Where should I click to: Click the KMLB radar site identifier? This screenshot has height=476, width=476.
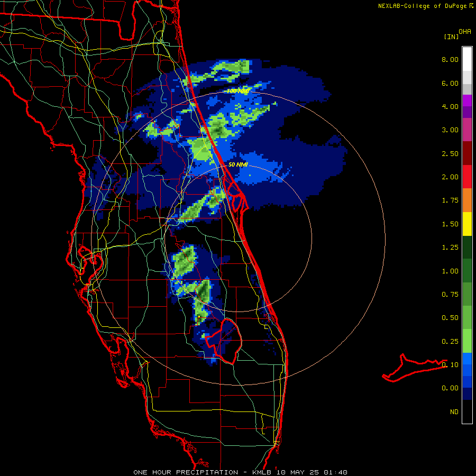coord(262,472)
